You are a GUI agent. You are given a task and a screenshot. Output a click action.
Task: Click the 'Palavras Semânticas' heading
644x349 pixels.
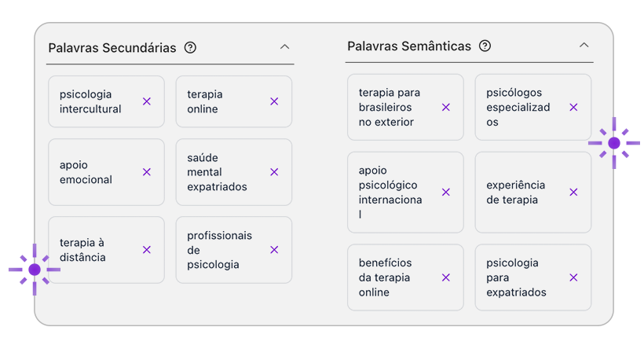[409, 46]
